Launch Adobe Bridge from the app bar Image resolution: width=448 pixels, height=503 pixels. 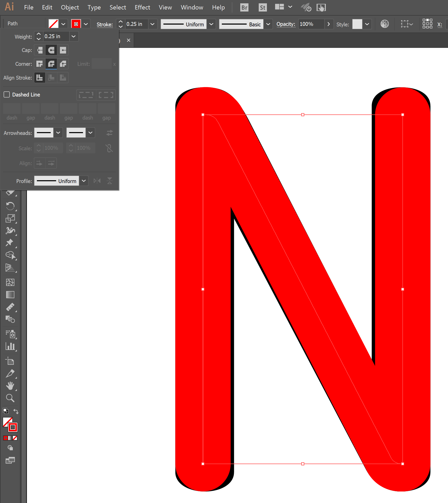[244, 7]
